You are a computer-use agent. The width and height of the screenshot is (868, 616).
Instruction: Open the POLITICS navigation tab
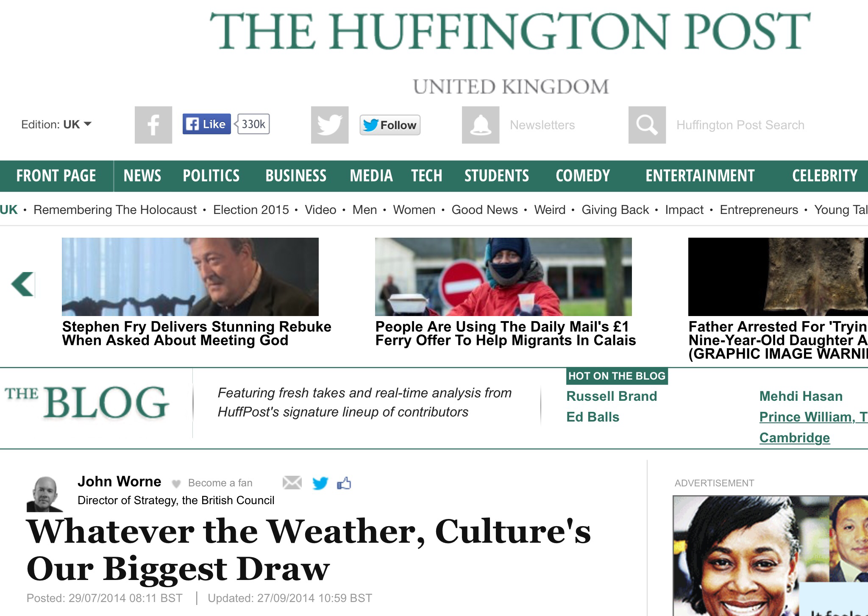(211, 176)
